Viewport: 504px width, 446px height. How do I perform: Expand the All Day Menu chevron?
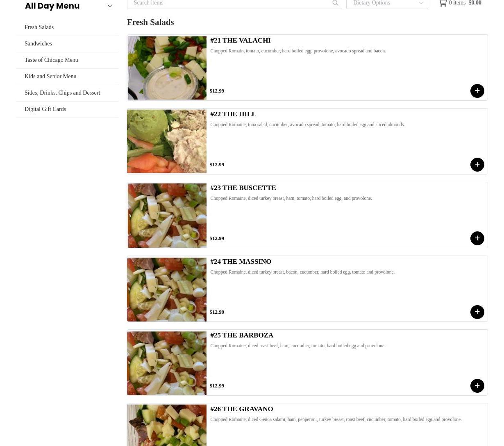point(109,6)
